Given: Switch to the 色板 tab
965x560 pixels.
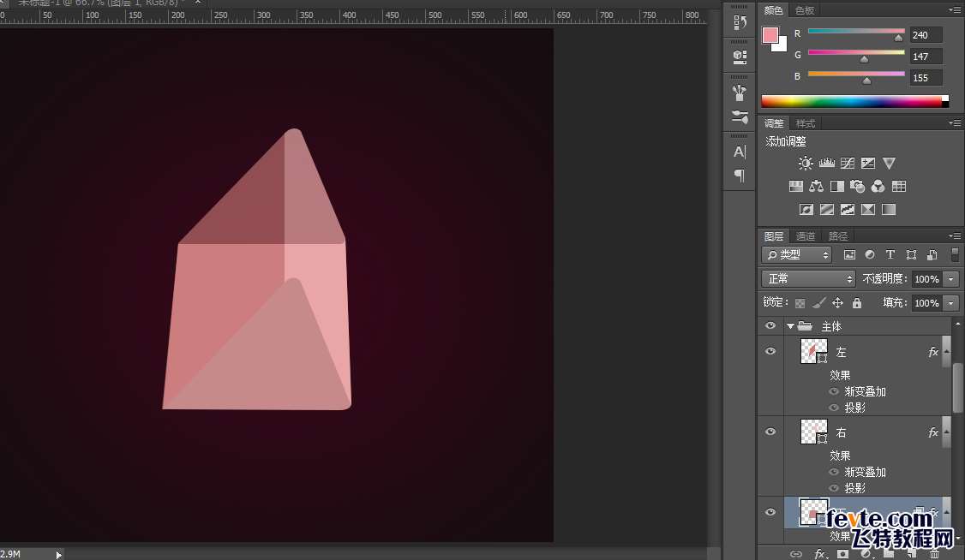Looking at the screenshot, I should (805, 10).
